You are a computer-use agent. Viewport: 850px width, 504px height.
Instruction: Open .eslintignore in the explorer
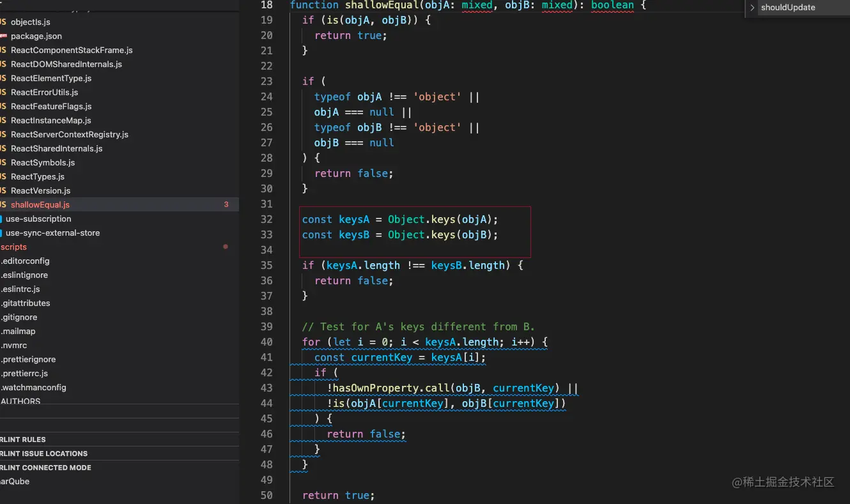(x=24, y=275)
